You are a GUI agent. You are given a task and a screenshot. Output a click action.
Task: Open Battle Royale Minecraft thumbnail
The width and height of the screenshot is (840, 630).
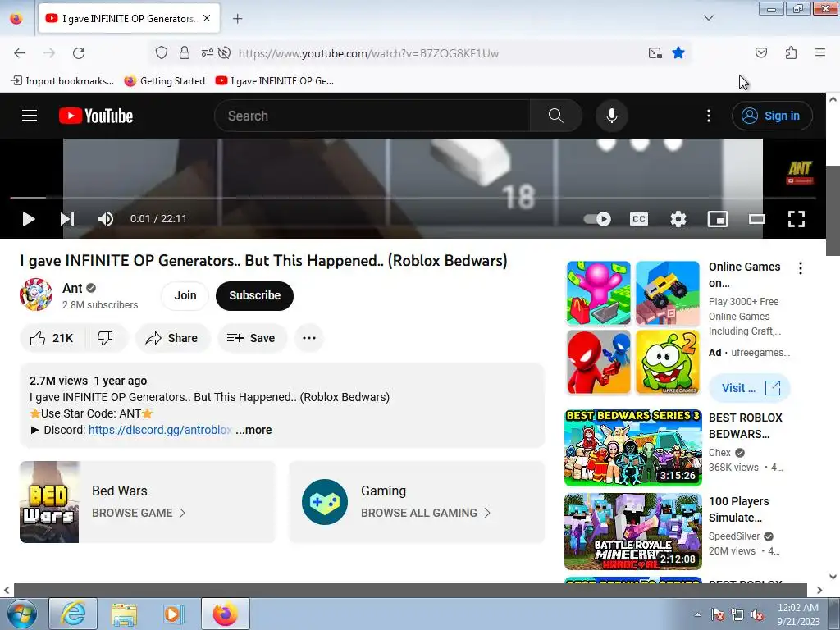click(x=632, y=532)
